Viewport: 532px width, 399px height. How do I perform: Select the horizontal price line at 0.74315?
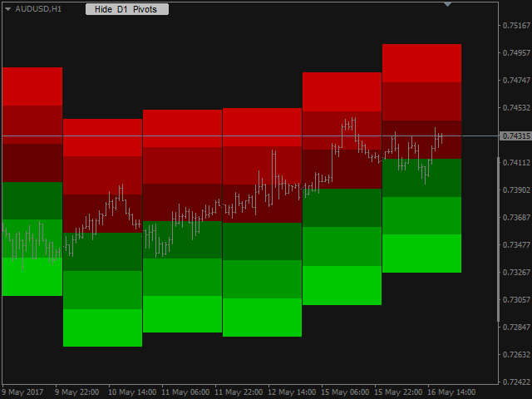250,135
